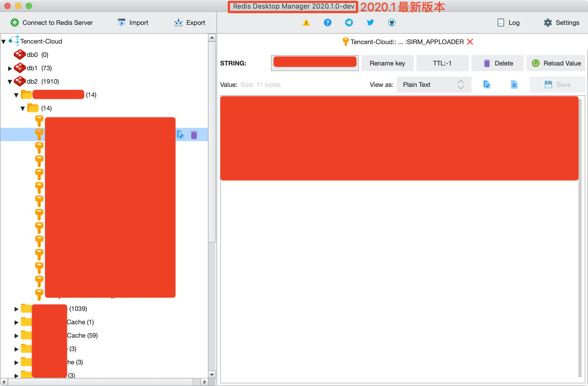This screenshot has width=588, height=386.
Task: Click the Reload Value button
Action: pyautogui.click(x=556, y=63)
